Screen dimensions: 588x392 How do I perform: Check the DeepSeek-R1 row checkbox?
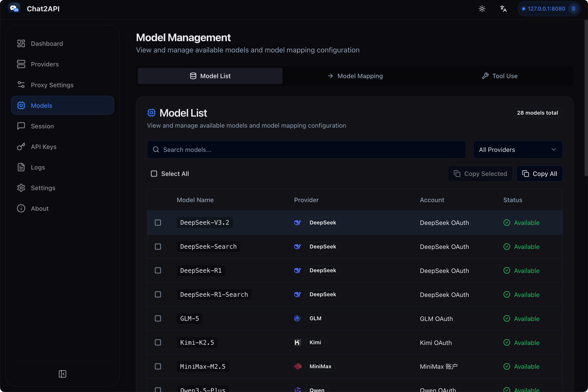(158, 270)
